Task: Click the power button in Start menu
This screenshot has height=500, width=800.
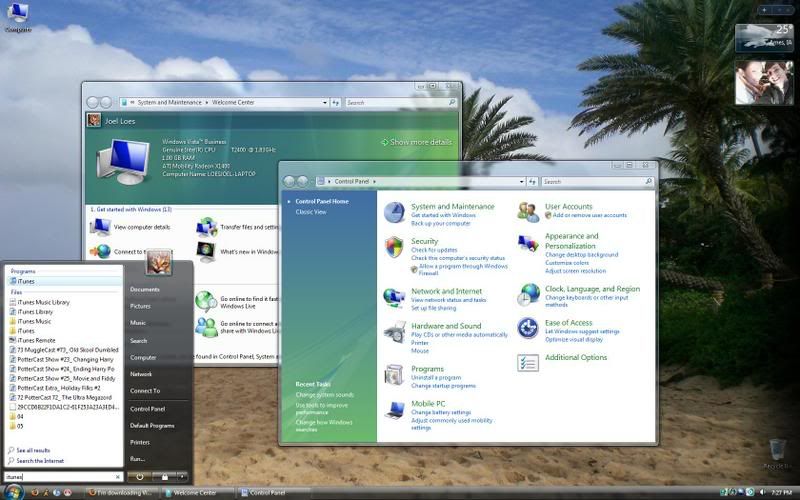Action: 139,477
